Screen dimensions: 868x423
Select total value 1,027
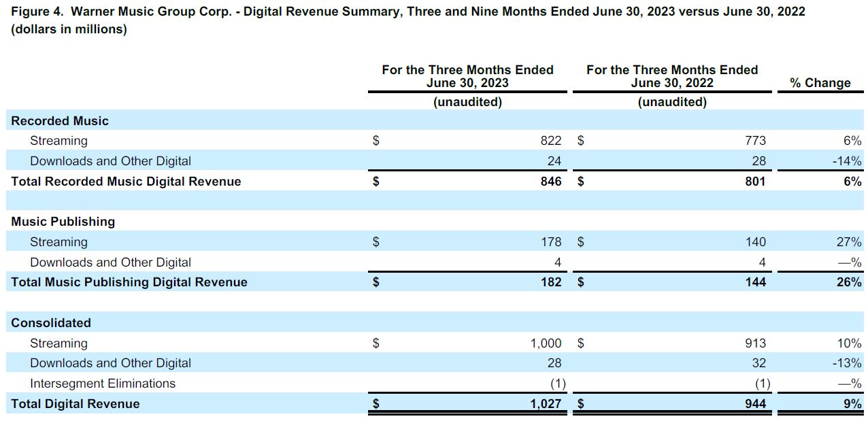(x=546, y=404)
